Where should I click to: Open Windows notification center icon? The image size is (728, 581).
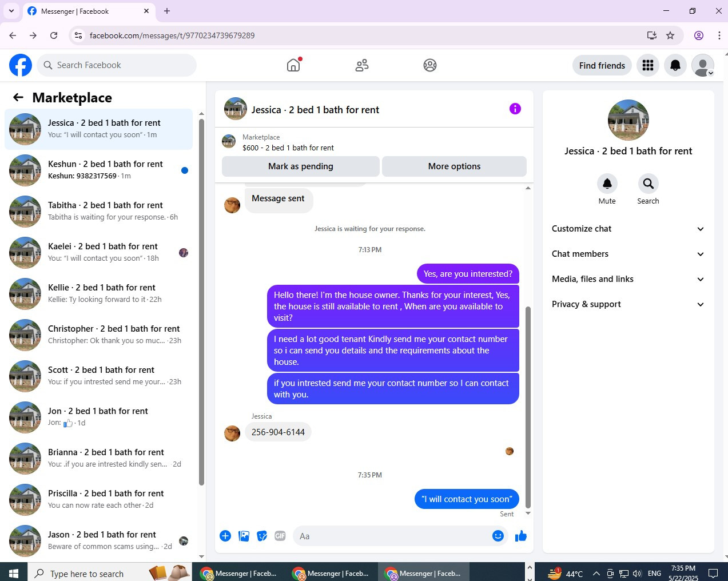click(713, 573)
